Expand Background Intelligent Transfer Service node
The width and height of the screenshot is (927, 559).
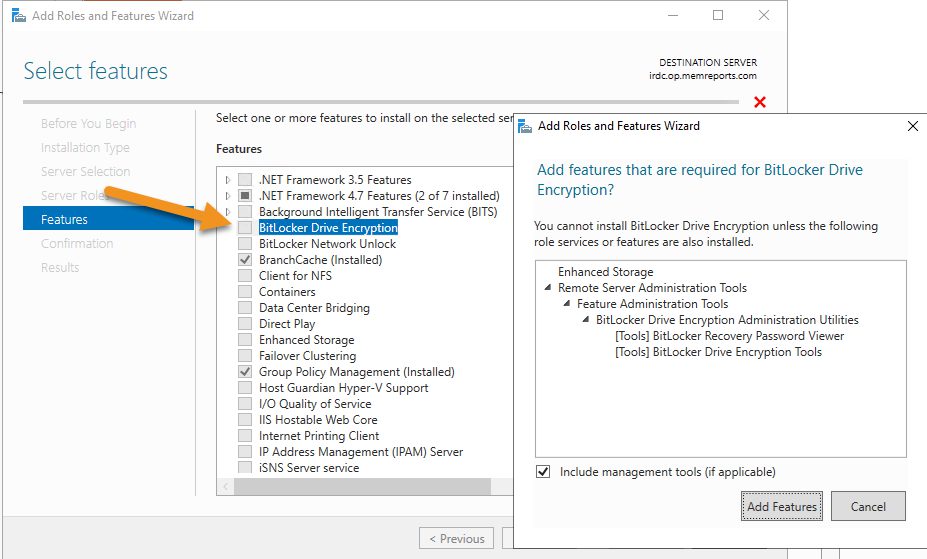click(x=228, y=211)
